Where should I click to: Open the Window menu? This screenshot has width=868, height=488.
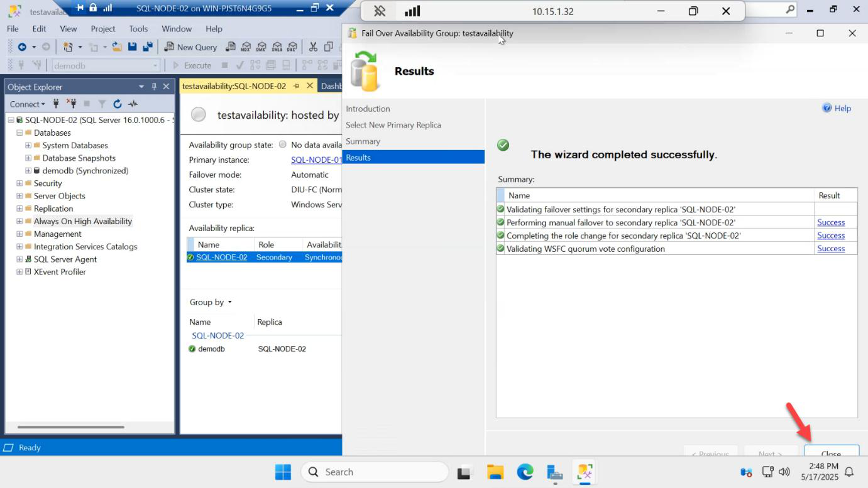tap(177, 29)
